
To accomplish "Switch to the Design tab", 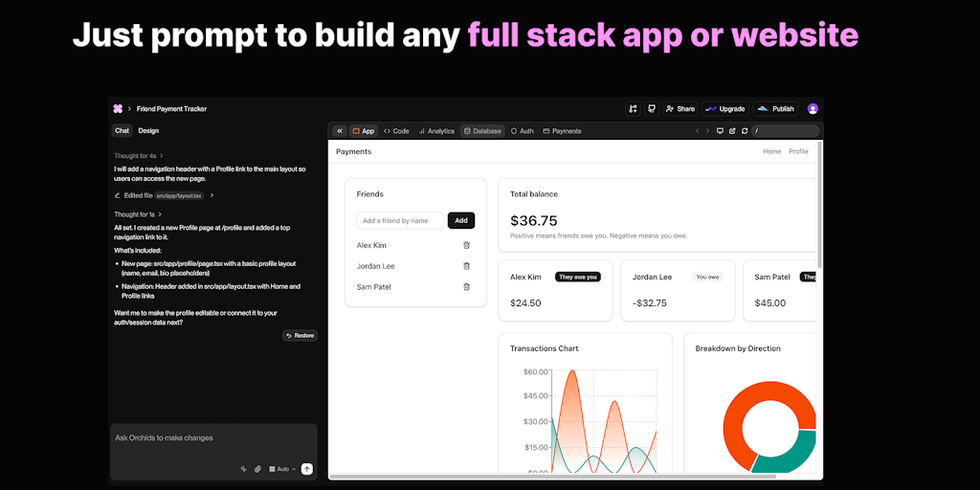I will click(148, 131).
